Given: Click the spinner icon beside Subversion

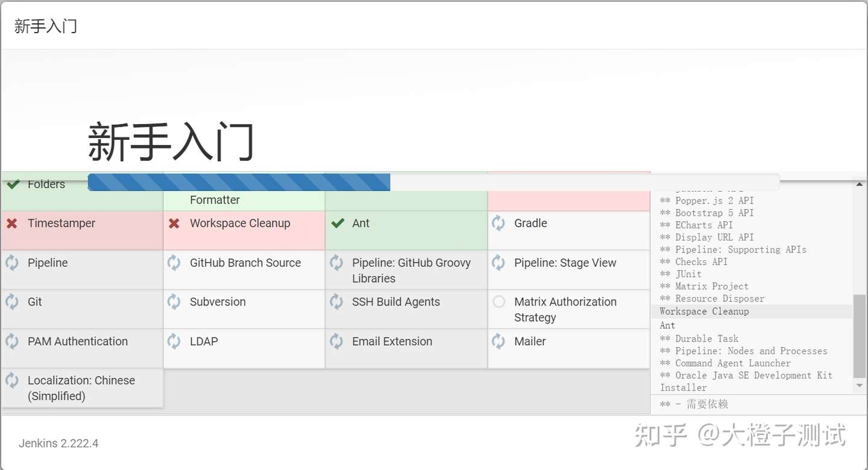Looking at the screenshot, I should pyautogui.click(x=174, y=302).
